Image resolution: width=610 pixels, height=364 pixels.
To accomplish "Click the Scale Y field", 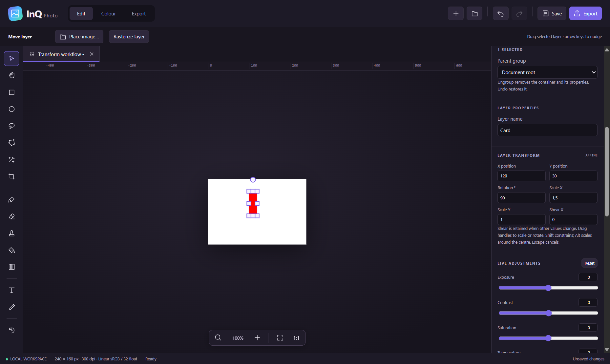I will point(521,219).
